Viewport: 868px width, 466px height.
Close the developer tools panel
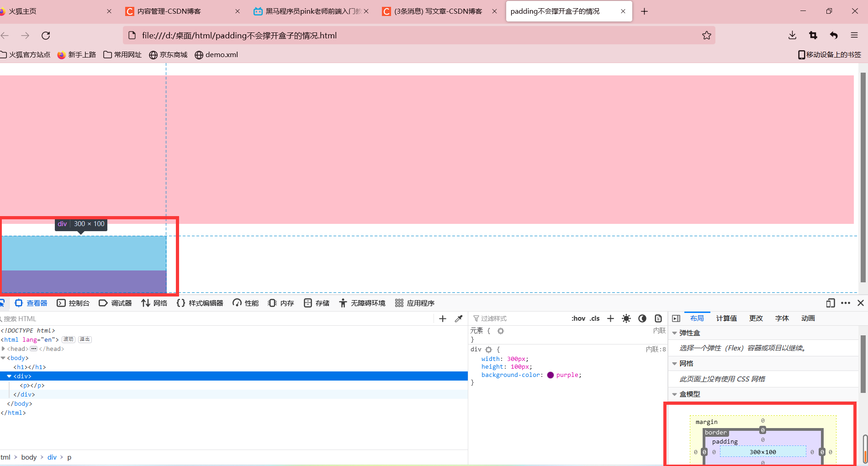coord(861,303)
